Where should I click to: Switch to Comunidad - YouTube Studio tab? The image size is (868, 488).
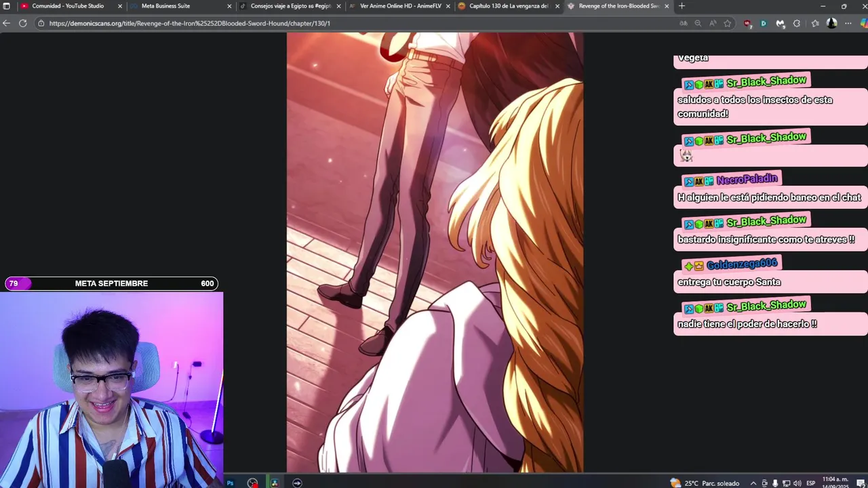pyautogui.click(x=68, y=6)
